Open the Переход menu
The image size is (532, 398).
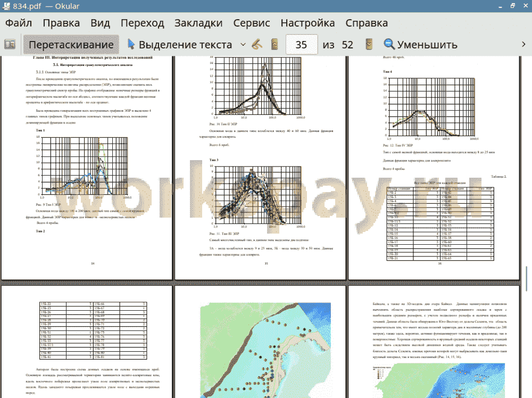click(142, 23)
